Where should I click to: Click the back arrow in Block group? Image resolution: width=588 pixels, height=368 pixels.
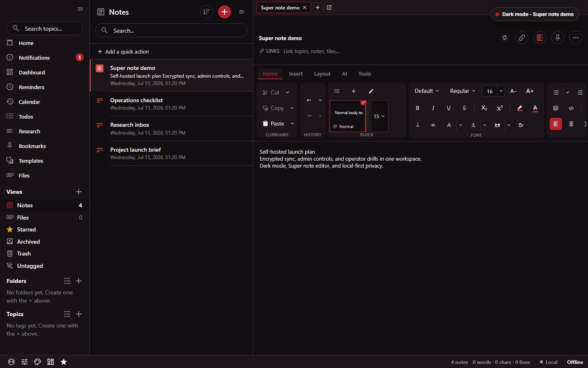click(x=354, y=91)
